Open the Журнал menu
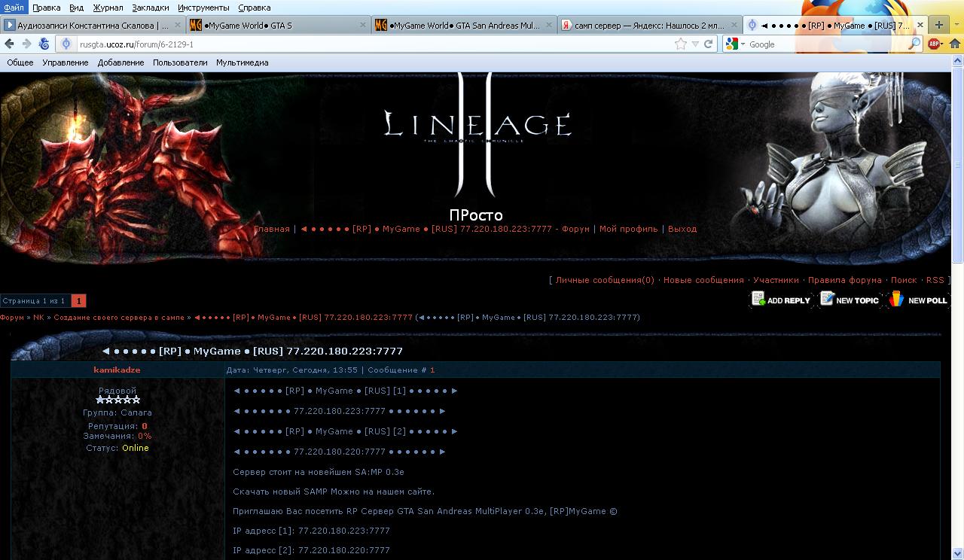Viewport: 964px width, 560px height. click(108, 8)
